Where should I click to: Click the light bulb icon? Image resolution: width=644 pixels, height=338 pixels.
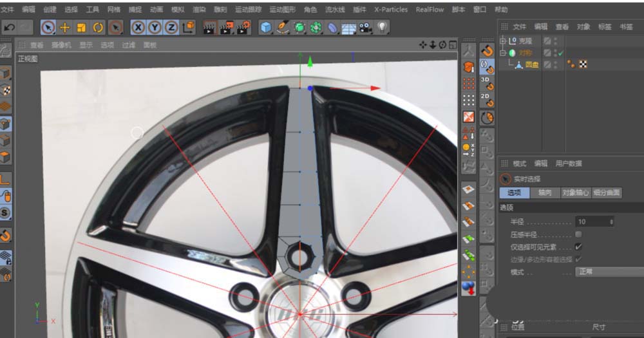[x=383, y=27]
